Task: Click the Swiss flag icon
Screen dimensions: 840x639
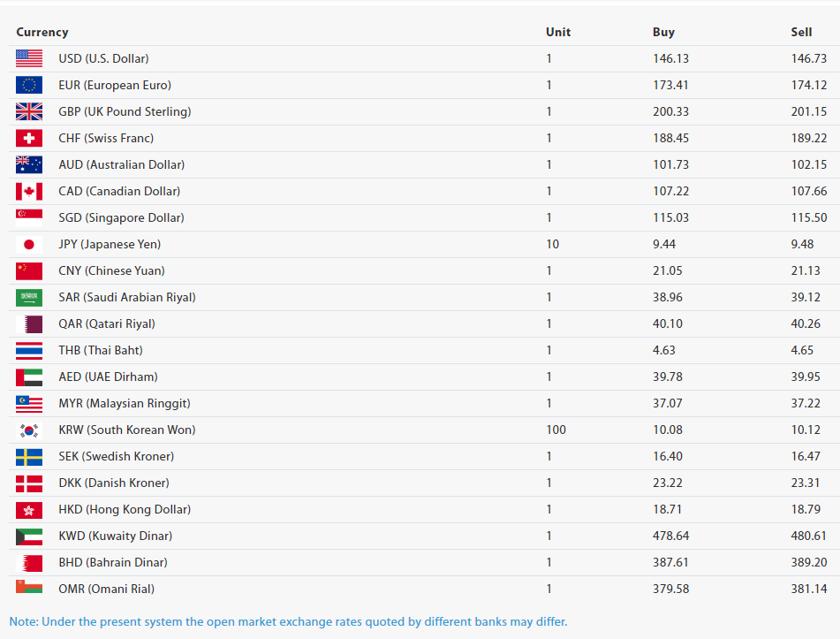Action: pos(29,138)
